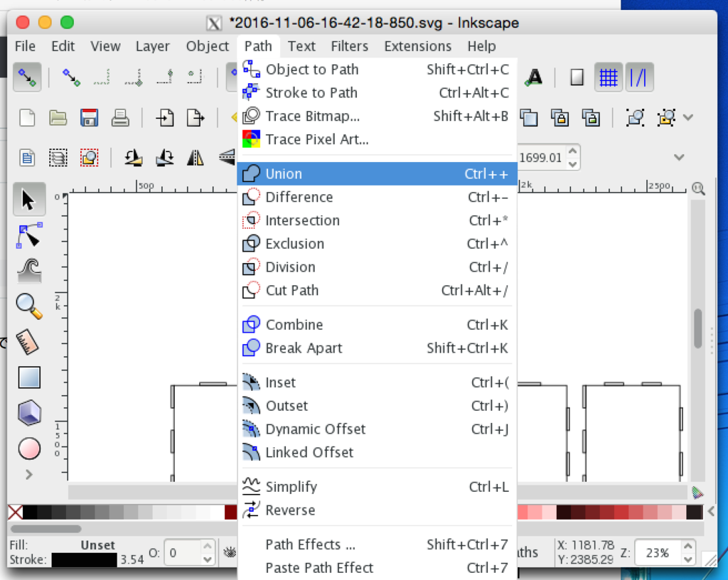Select Stroke to Path entry
Screen dimensions: 728x580
377,93
